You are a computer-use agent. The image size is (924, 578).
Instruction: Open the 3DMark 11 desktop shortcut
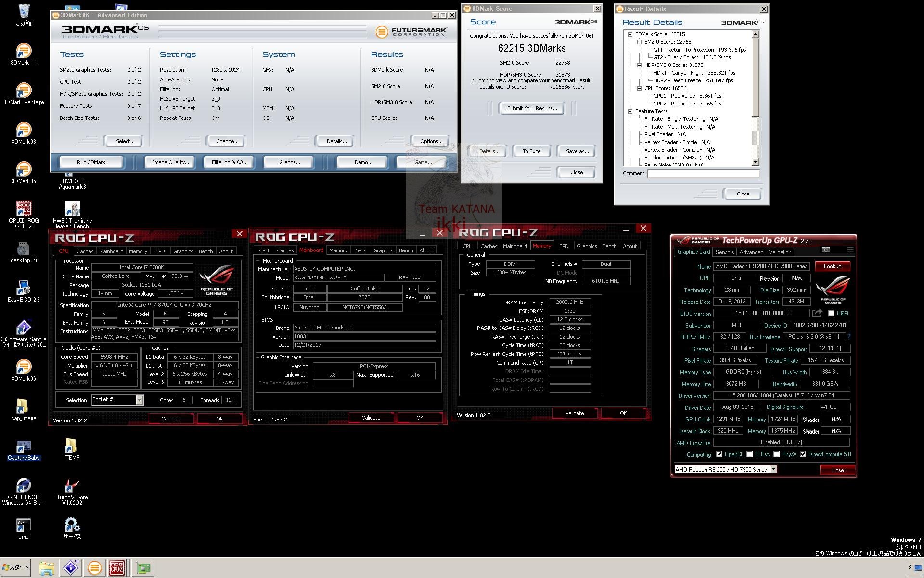(x=24, y=54)
